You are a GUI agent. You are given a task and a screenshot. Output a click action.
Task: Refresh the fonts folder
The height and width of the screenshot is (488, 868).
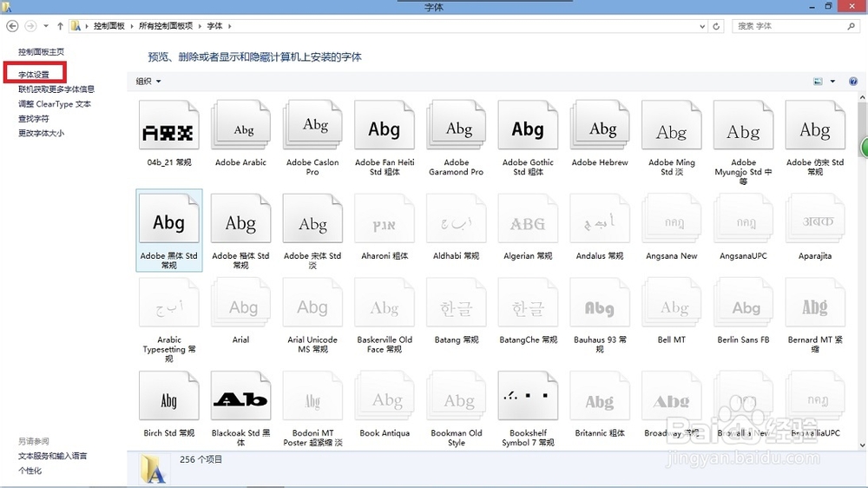pos(716,26)
